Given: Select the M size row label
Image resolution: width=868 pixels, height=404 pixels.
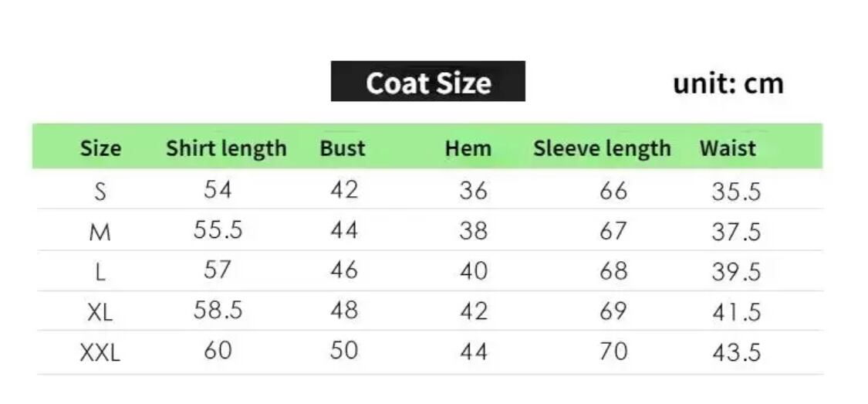Looking at the screenshot, I should (x=100, y=232).
